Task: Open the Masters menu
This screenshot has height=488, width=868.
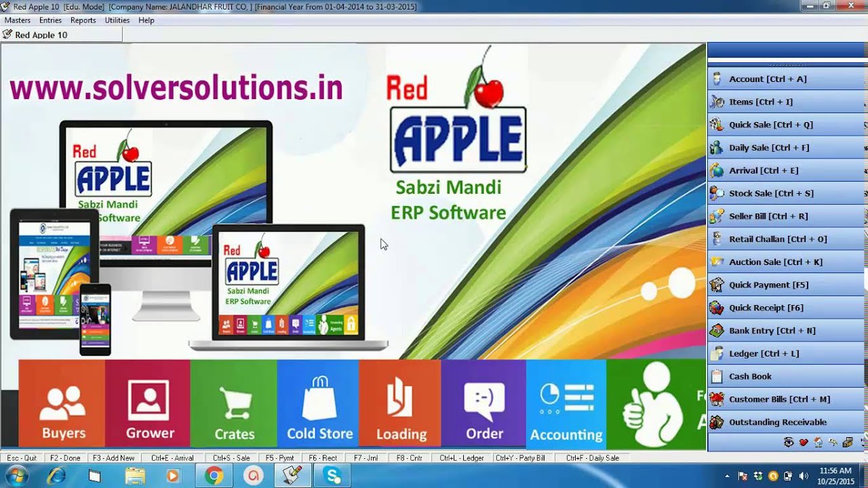Action: (x=18, y=20)
